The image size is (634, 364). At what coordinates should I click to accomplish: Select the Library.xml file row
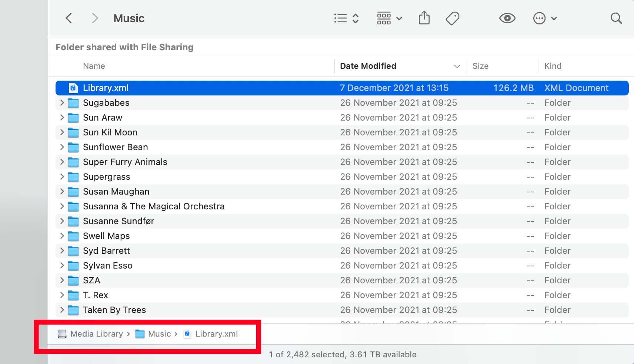[342, 88]
